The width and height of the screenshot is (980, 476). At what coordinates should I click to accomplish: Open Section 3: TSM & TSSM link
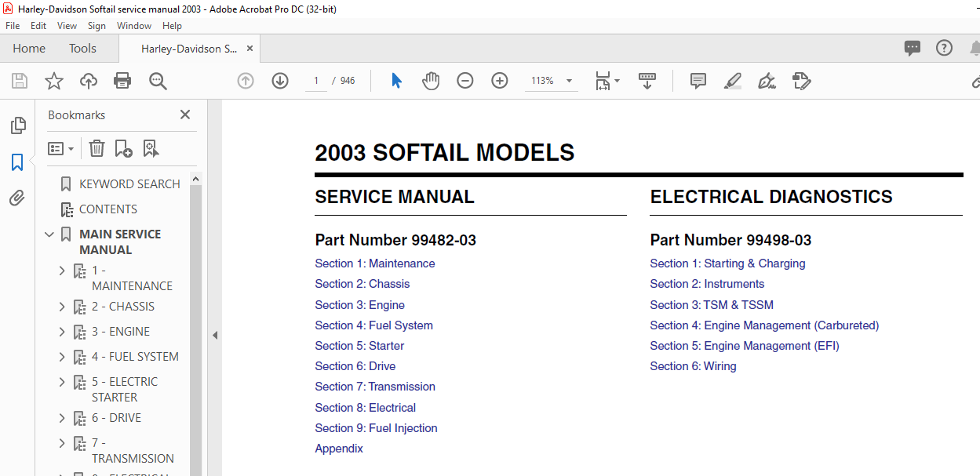712,305
